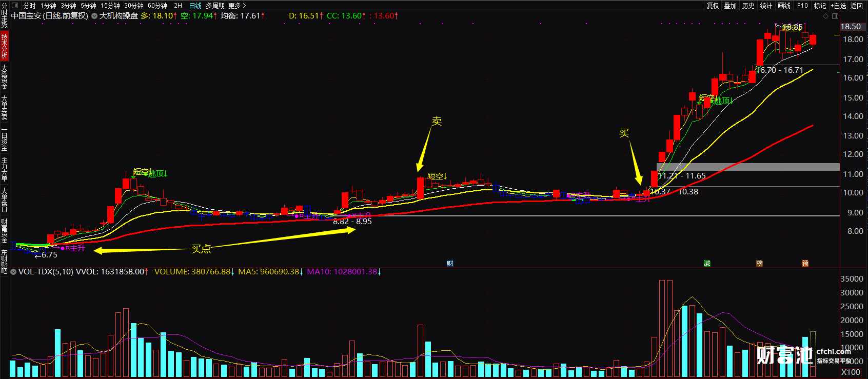Click the MA5: 960690.38 volume value

point(271,272)
